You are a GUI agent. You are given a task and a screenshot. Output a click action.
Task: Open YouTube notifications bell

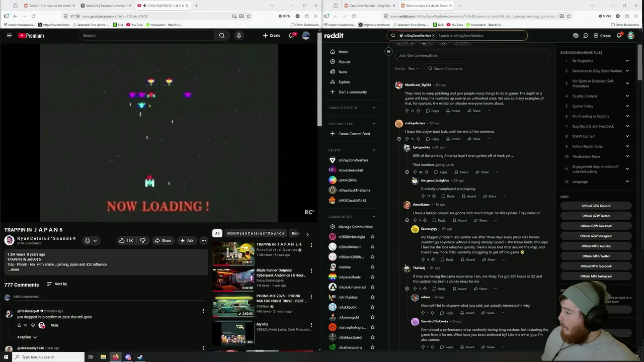pos(291,36)
